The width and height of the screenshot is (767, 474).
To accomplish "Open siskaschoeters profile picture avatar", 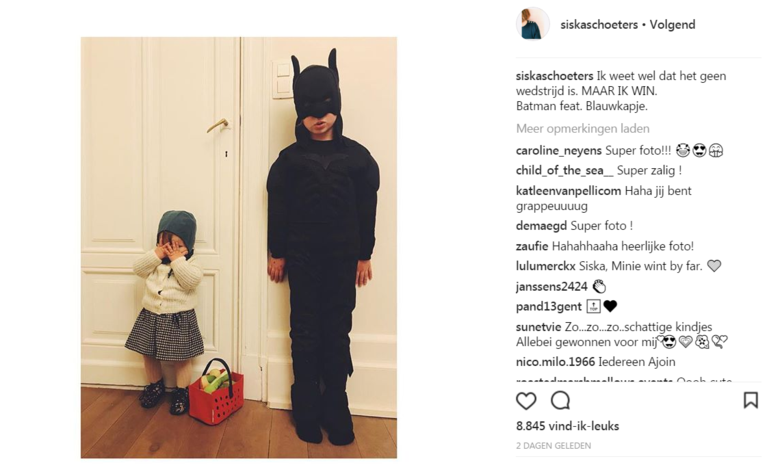I will tap(533, 23).
